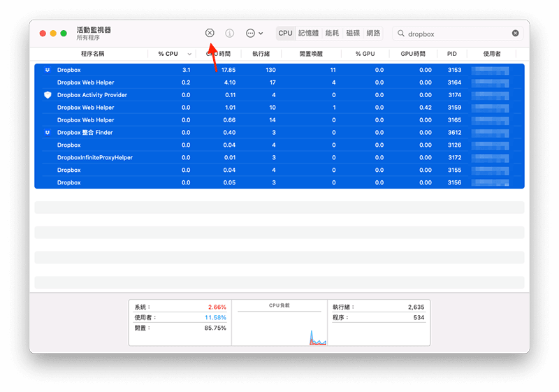Screen dimensions: 559x392
Task: Click the CPU負載 graph
Action: pos(279,326)
